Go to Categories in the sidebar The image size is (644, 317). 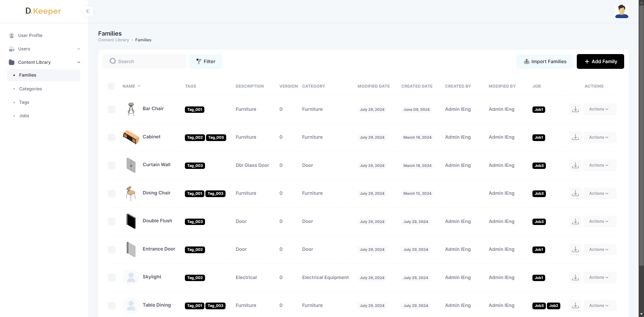pyautogui.click(x=31, y=89)
